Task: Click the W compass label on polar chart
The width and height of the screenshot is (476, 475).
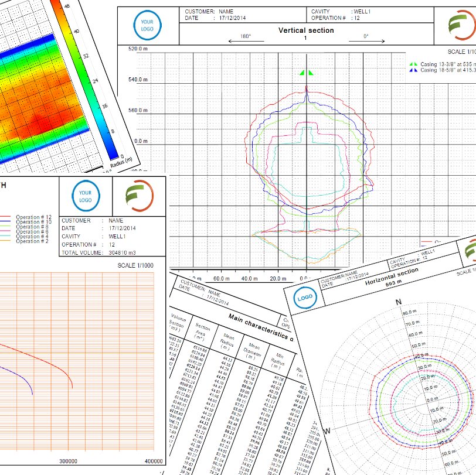Action: tap(327, 431)
